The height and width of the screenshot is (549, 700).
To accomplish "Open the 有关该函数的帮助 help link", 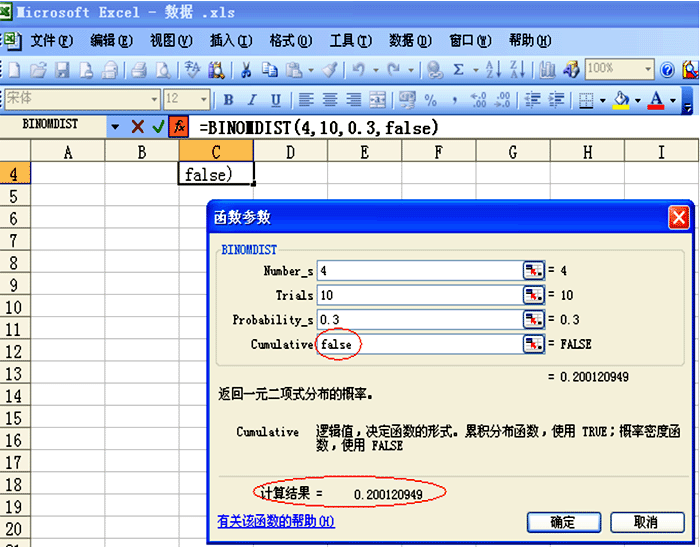I will (276, 522).
